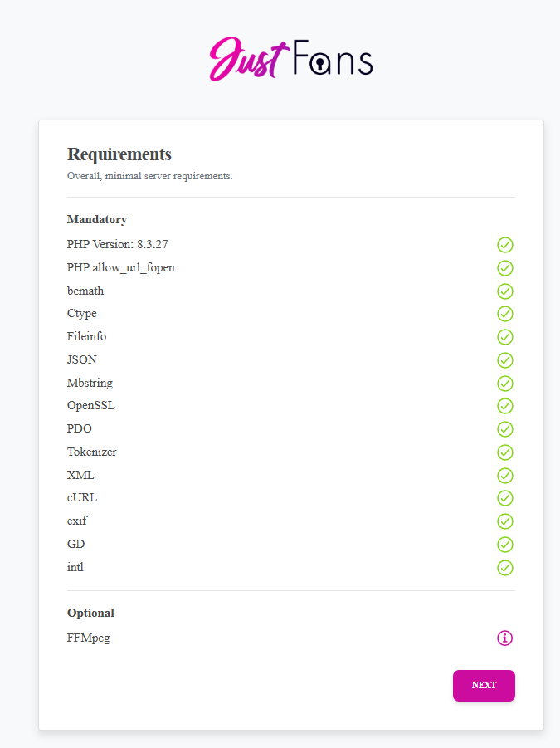This screenshot has height=748, width=560.
Task: Click the cURL checkmark icon
Action: pos(505,498)
